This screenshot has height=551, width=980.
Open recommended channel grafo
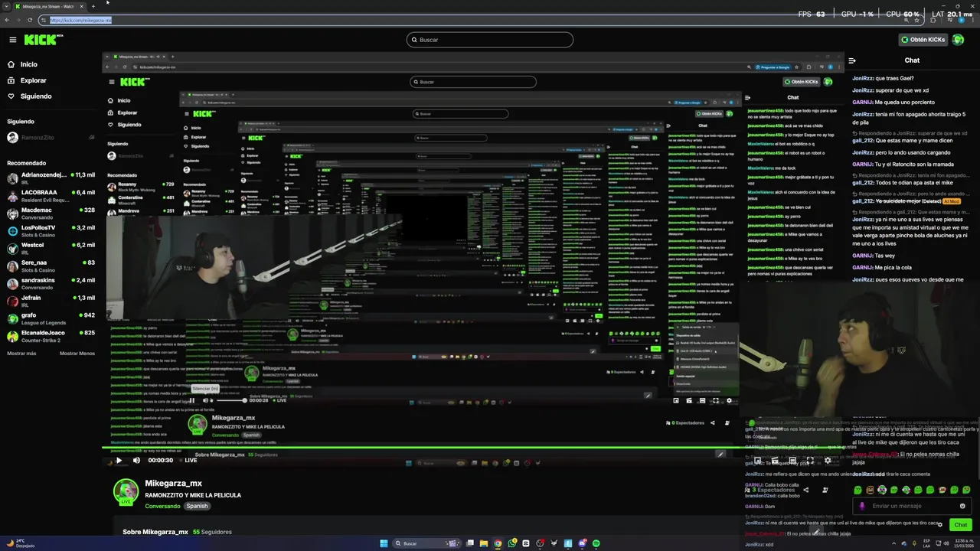pyautogui.click(x=51, y=318)
